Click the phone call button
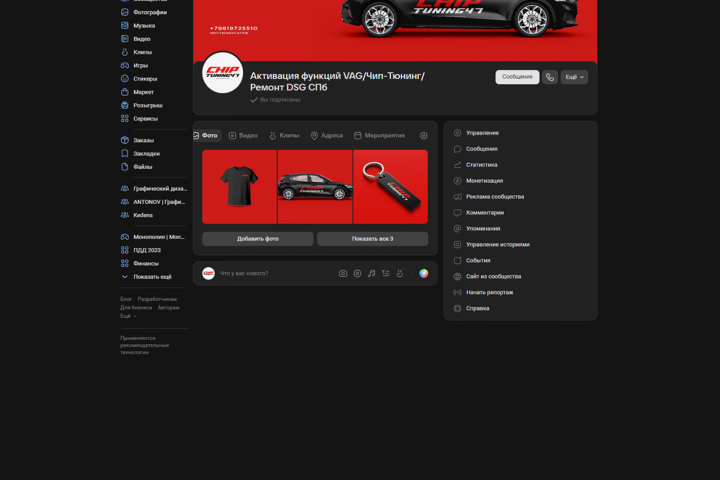 point(550,77)
